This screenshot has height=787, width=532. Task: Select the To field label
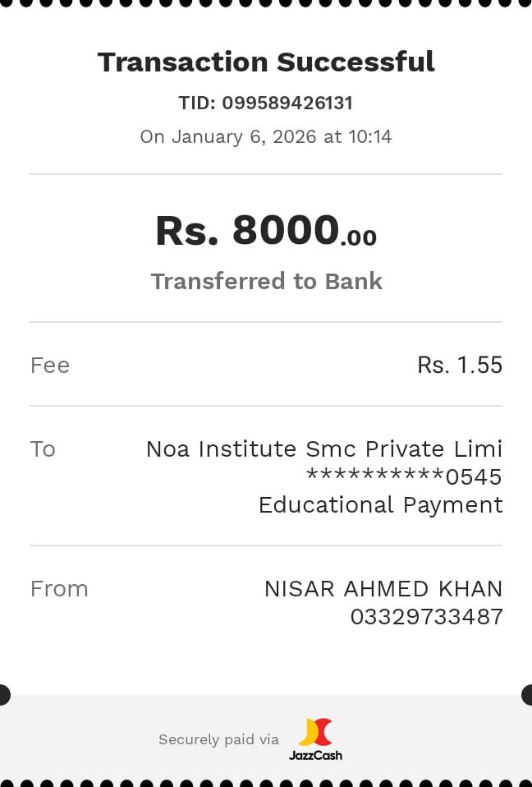43,449
